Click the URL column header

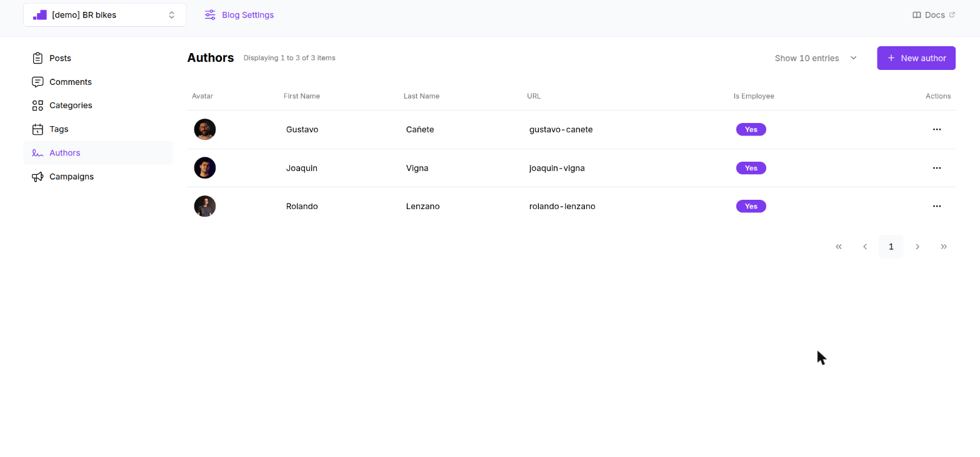pyautogui.click(x=534, y=96)
